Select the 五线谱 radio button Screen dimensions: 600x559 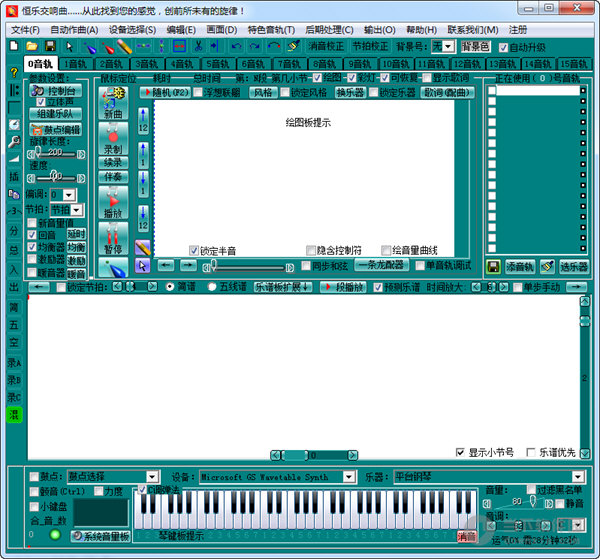point(212,287)
